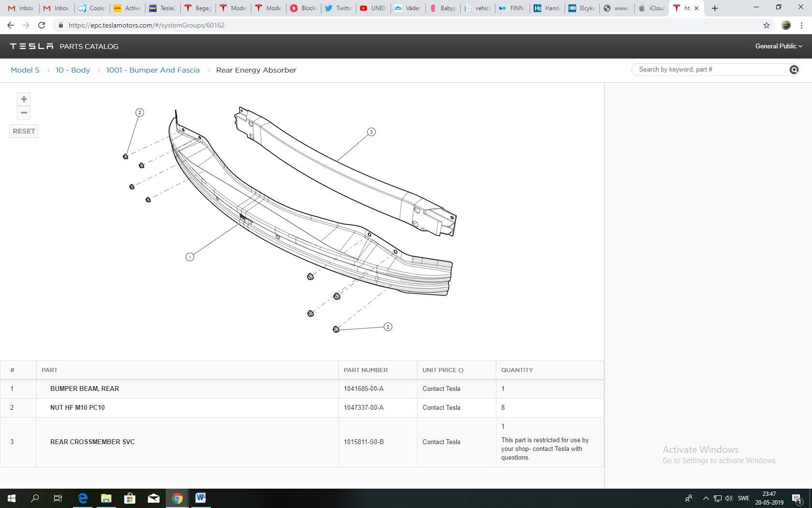Click Chrome icon on taskbar
This screenshot has width=812, height=508.
pyautogui.click(x=177, y=498)
